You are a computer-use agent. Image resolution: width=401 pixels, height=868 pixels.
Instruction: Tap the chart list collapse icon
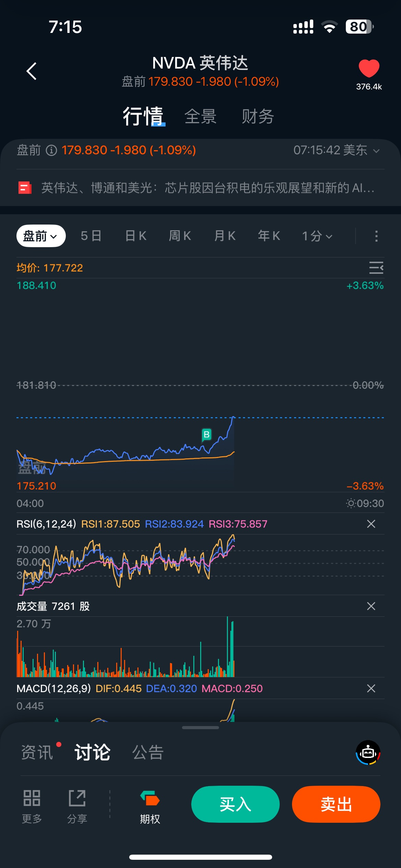click(376, 268)
